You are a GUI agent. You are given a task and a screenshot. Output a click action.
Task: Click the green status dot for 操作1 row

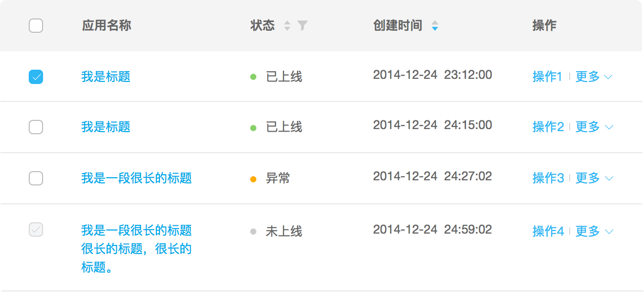[253, 77]
